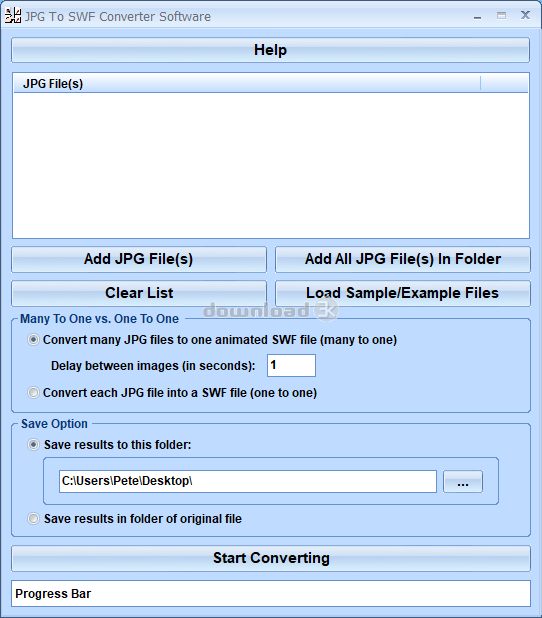Click the Progress Bar area
The height and width of the screenshot is (618, 542).
[271, 594]
